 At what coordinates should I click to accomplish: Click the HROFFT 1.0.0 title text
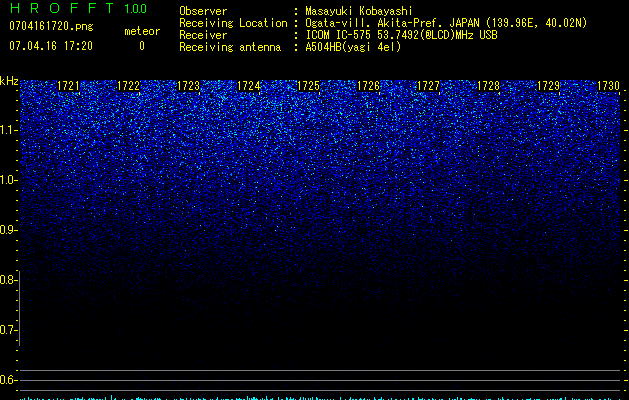click(78, 8)
